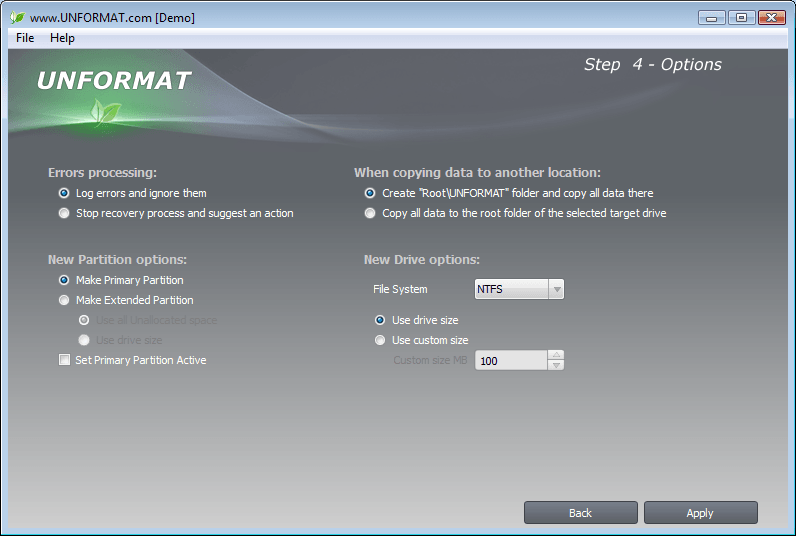
Task: Maximize the UNFORMAT window
Action: 741,18
